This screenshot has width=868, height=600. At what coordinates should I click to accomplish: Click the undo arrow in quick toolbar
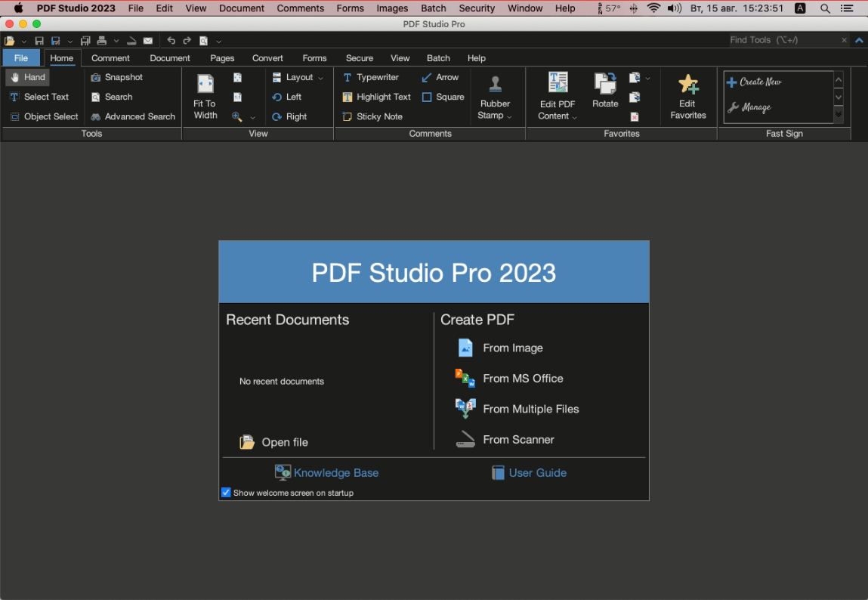[x=171, y=40]
